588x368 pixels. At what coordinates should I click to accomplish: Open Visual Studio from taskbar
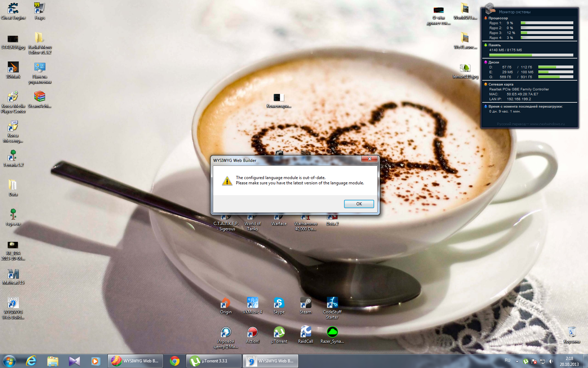point(74,361)
